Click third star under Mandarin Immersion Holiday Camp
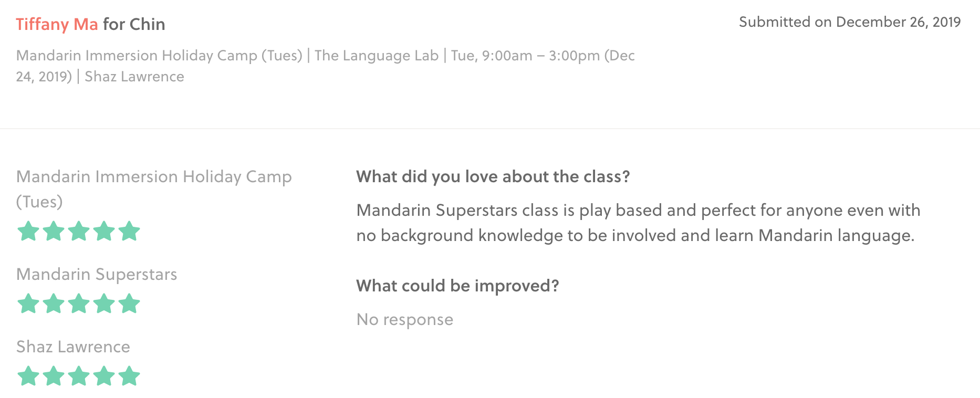 point(79,231)
